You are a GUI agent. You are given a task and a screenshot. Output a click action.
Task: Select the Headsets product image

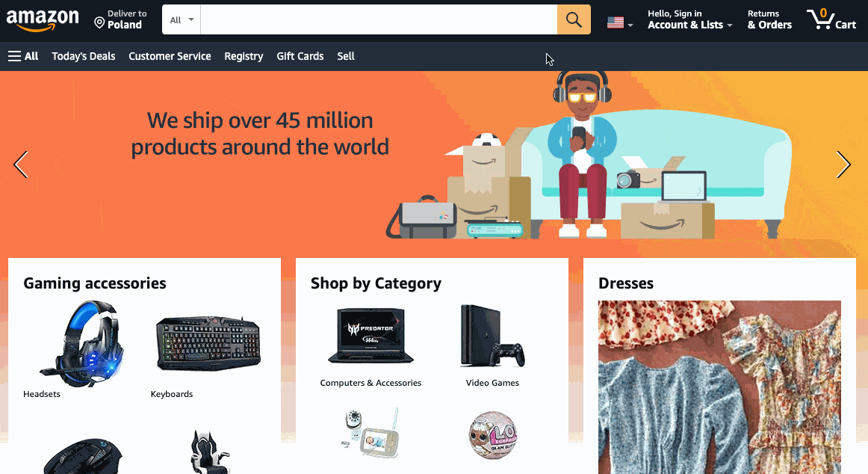point(82,343)
